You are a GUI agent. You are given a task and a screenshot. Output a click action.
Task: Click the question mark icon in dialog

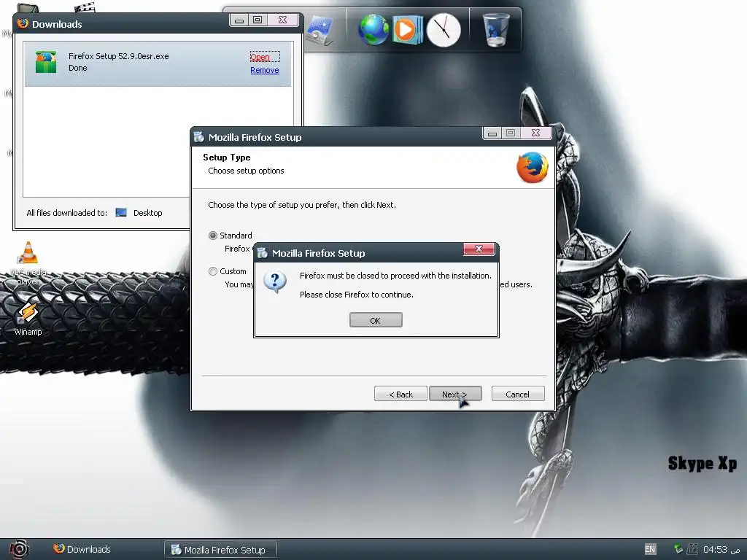coord(275,282)
